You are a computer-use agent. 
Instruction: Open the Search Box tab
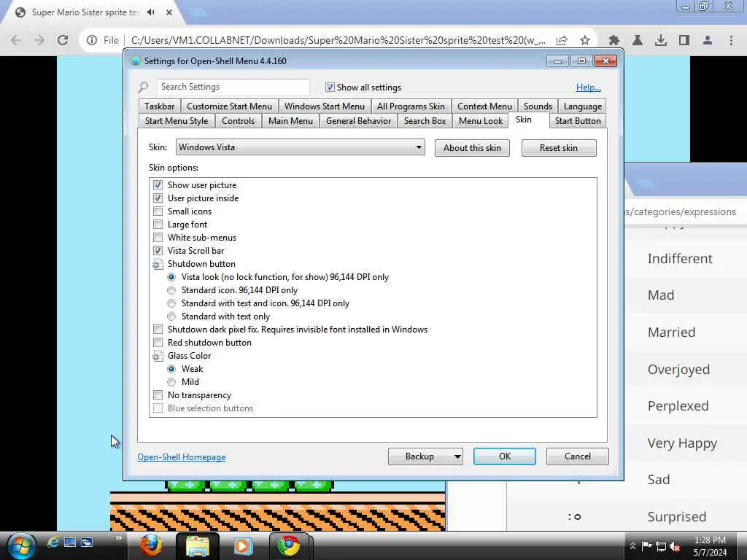425,121
